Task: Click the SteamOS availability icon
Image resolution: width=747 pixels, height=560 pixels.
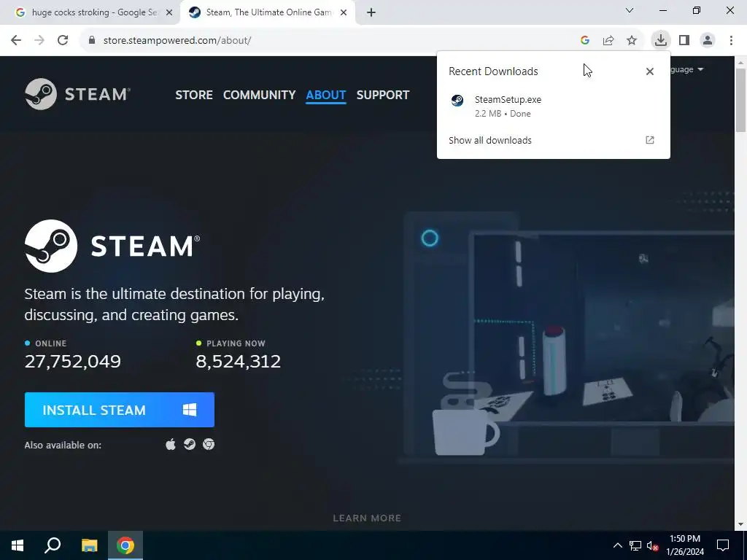Action: (x=190, y=445)
